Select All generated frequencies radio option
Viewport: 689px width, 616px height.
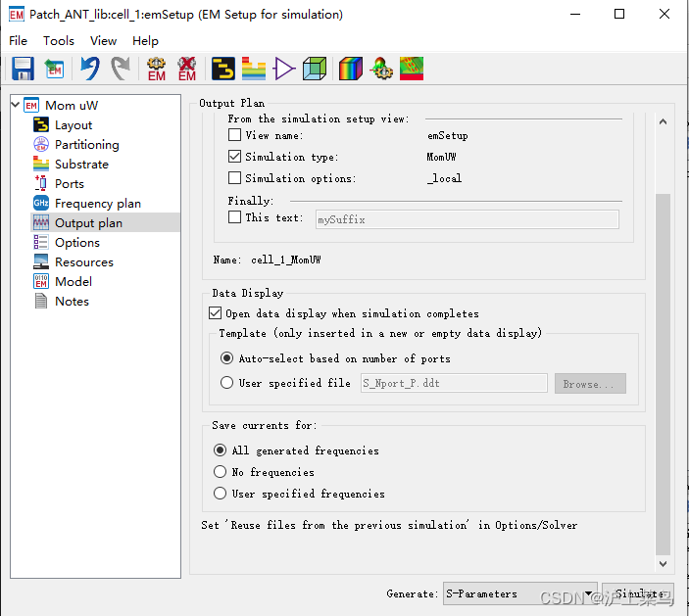click(x=220, y=450)
